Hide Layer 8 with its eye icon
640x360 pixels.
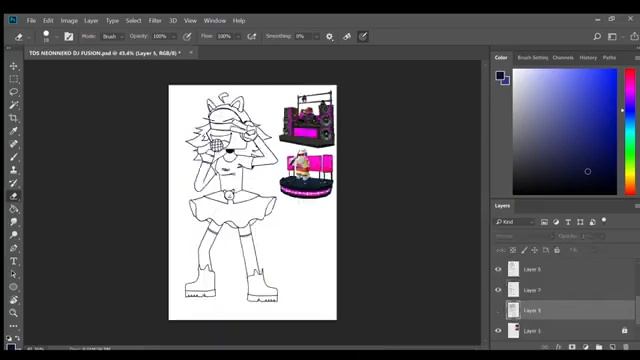pyautogui.click(x=498, y=269)
